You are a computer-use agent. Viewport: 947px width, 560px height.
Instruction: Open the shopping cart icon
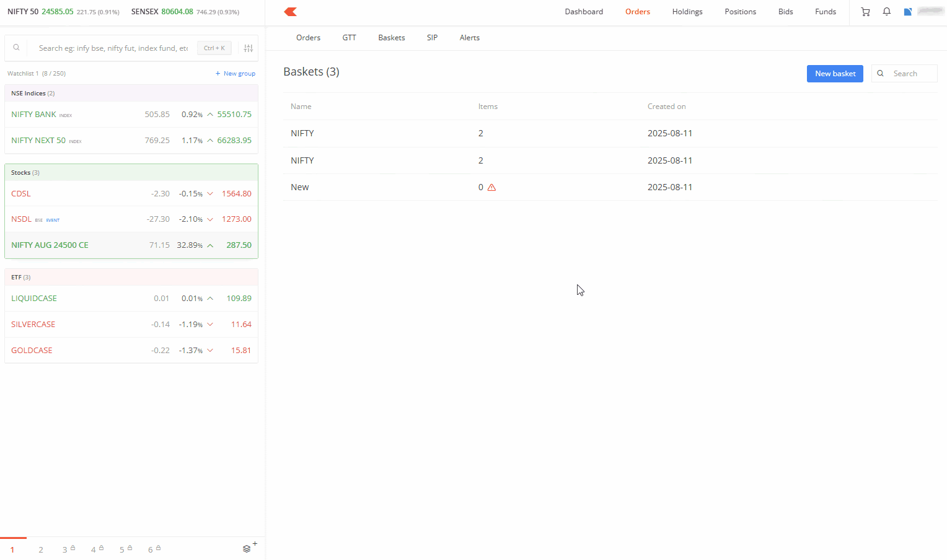click(x=865, y=12)
